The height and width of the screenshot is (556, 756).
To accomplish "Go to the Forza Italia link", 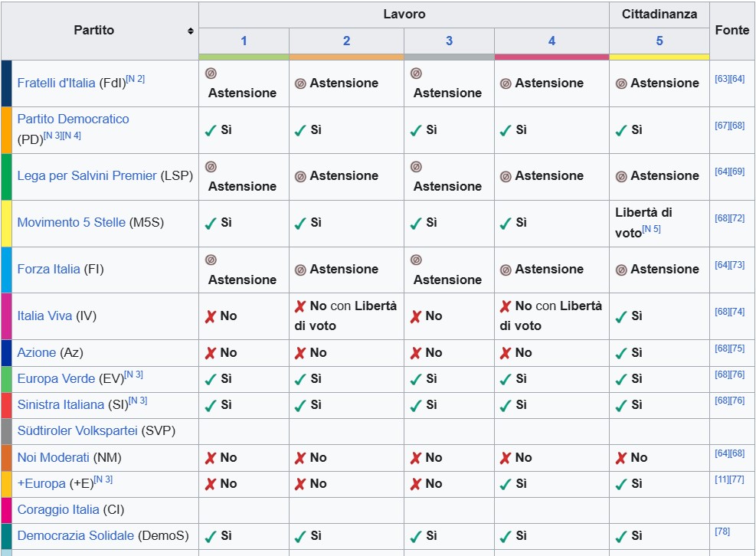I will click(49, 269).
